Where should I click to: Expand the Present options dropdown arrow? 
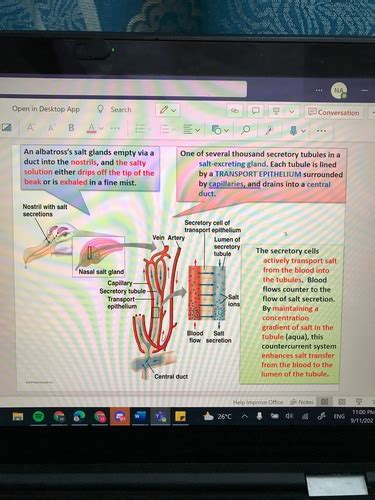click(292, 111)
